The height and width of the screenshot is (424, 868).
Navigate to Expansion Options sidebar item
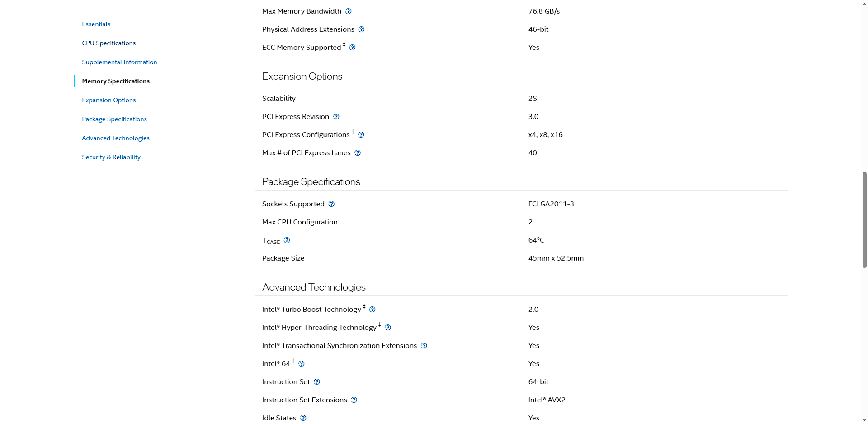pyautogui.click(x=108, y=100)
